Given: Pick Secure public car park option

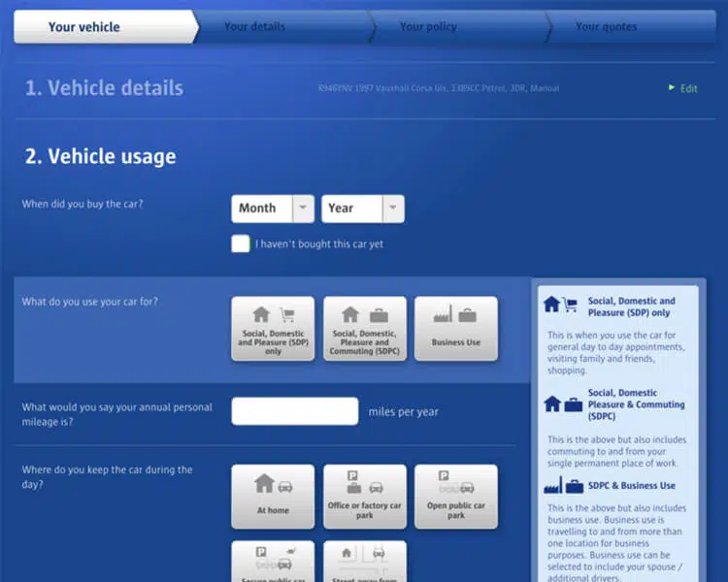Looking at the screenshot, I should click(273, 561).
